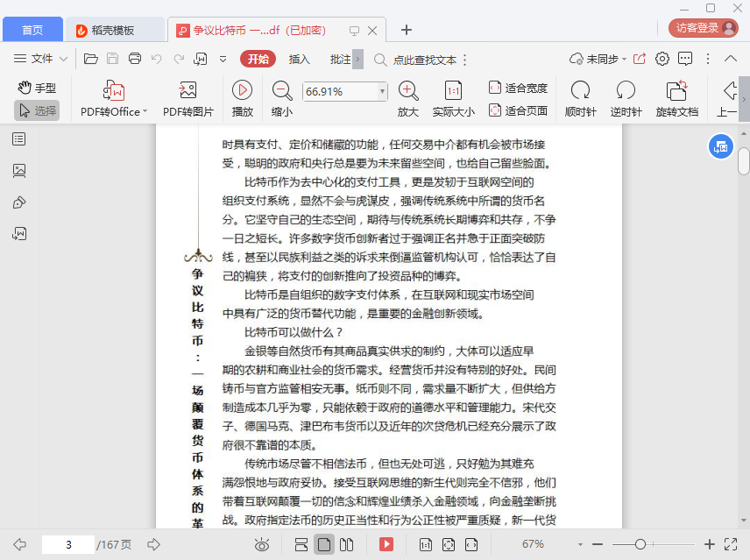Switch to the 稻壳模板 tab
Screen dimensions: 750x560
(x=114, y=30)
